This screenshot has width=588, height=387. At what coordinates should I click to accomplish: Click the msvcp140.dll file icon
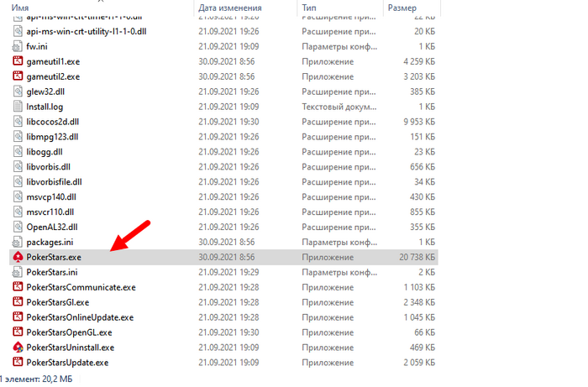(18, 196)
